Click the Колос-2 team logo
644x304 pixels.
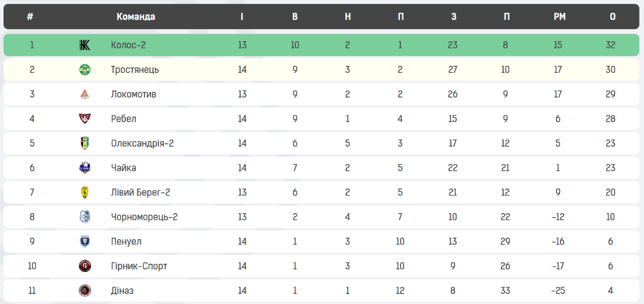pyautogui.click(x=85, y=45)
